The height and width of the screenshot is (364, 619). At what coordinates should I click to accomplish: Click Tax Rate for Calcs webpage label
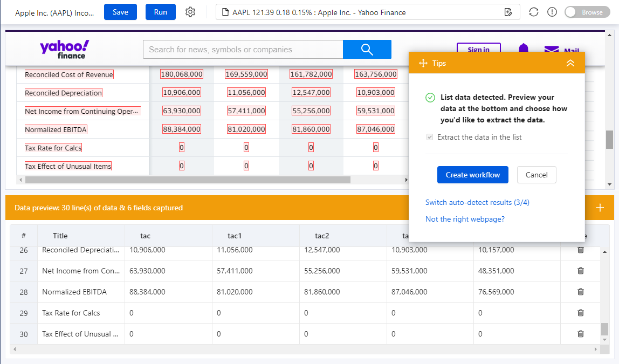pyautogui.click(x=53, y=148)
